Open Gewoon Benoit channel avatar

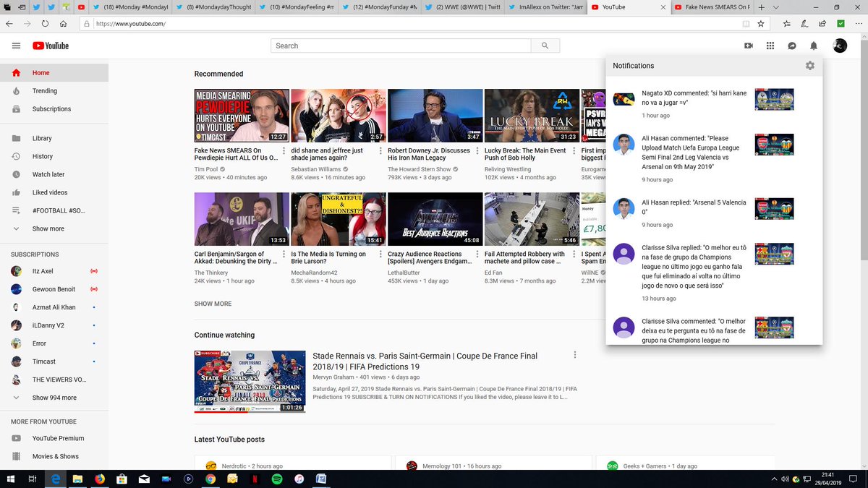17,289
